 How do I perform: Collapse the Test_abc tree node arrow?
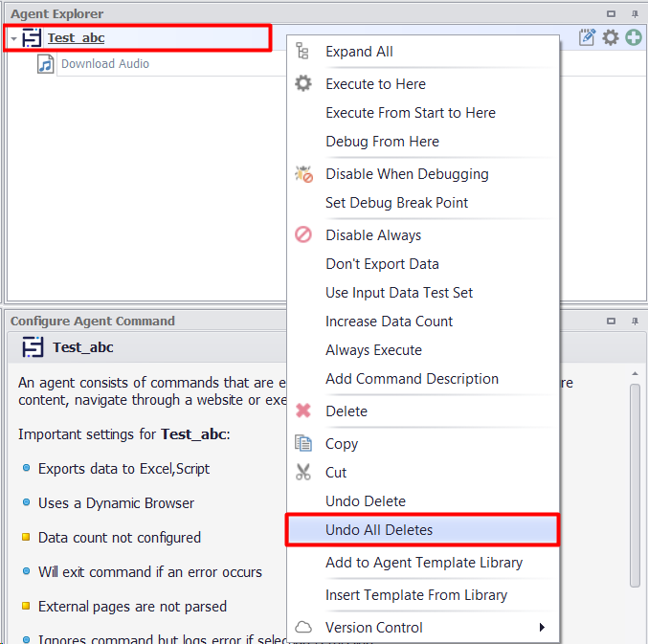[x=13, y=39]
